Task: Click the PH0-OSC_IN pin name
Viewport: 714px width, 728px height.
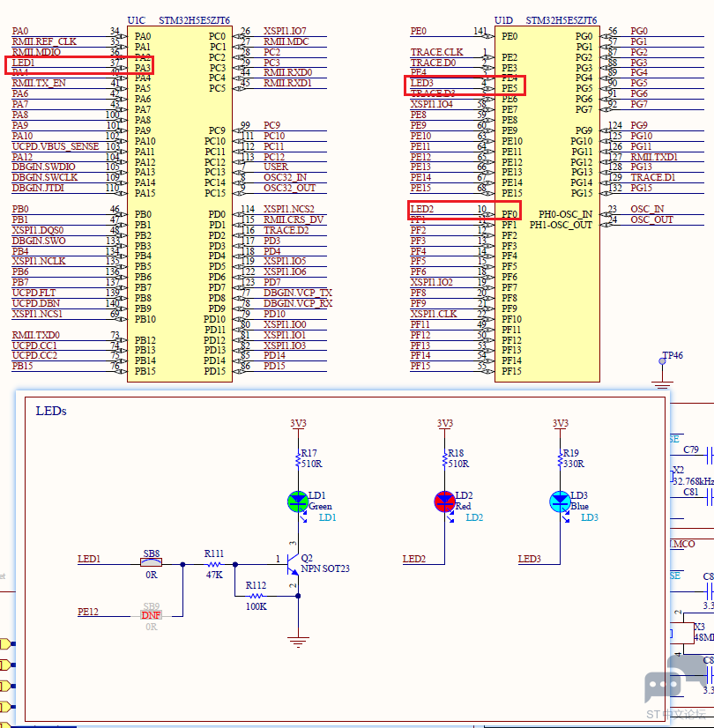Action: point(565,214)
